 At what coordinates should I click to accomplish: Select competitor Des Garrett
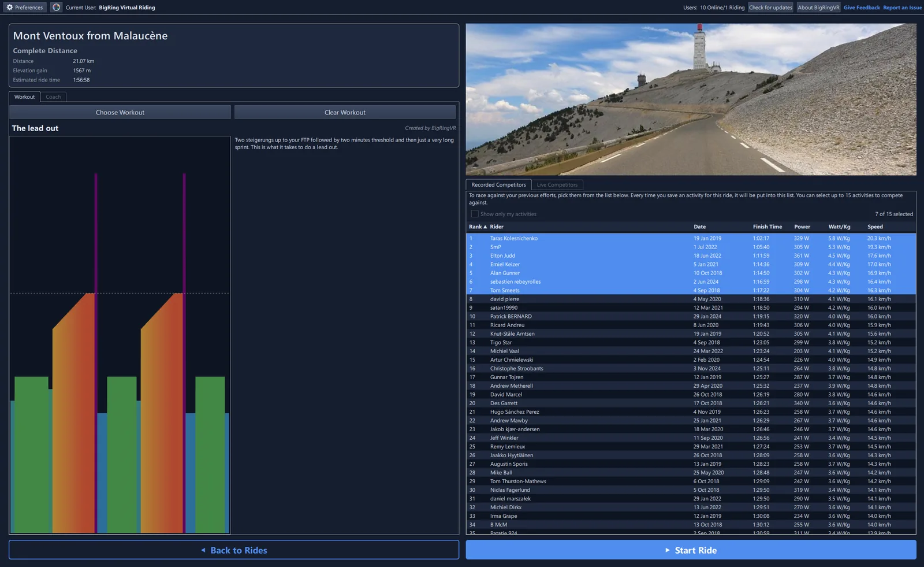click(691, 403)
